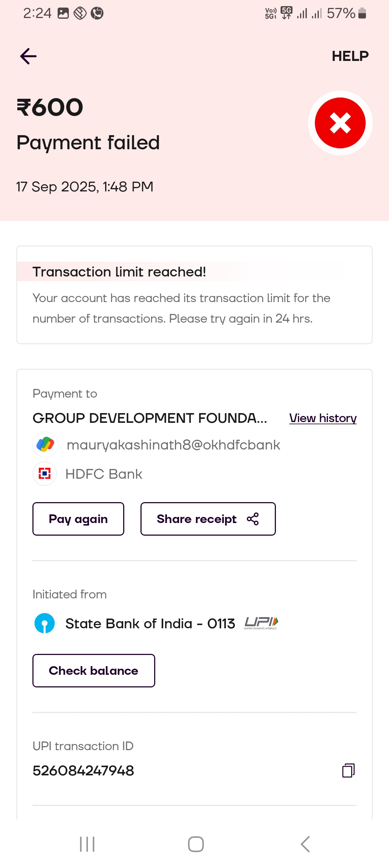Image resolution: width=389 pixels, height=868 pixels.
Task: Tap the back arrow icon
Action: point(28,56)
